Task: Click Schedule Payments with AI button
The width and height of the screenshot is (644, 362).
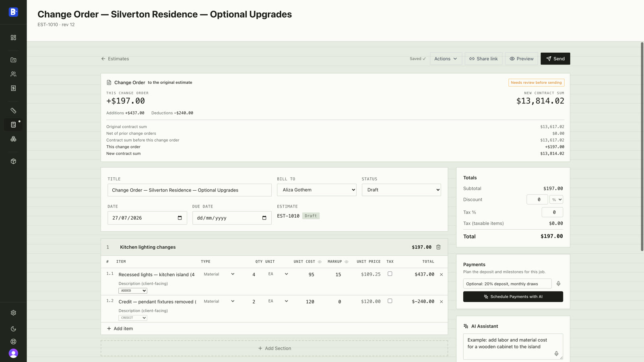Action: [x=513, y=297]
